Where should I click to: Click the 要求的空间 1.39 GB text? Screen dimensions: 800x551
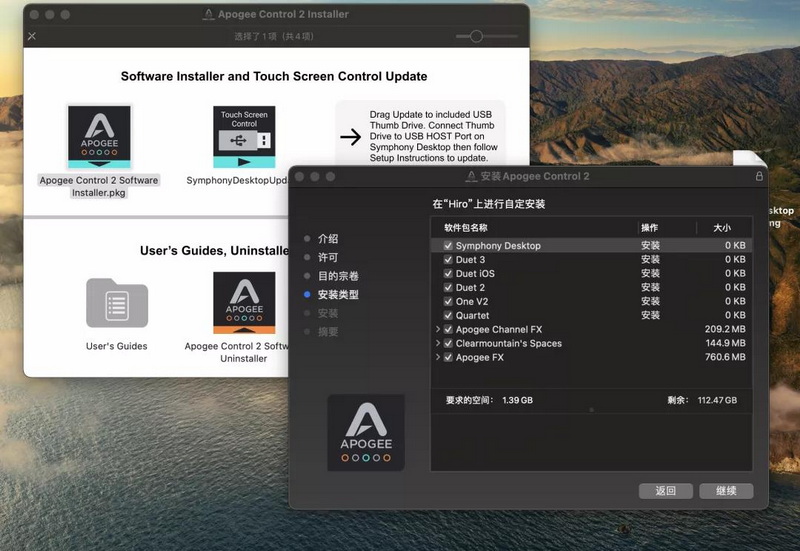pyautogui.click(x=489, y=400)
